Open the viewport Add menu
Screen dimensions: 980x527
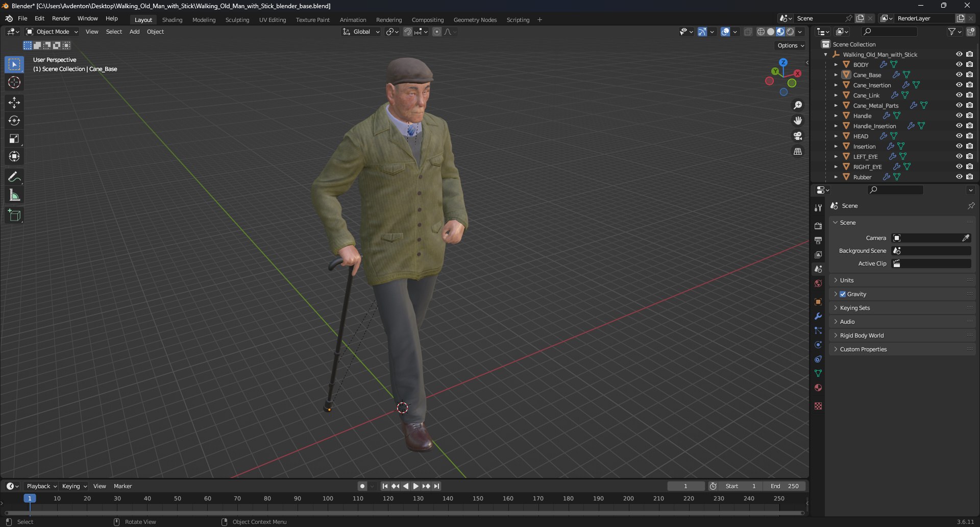tap(134, 32)
